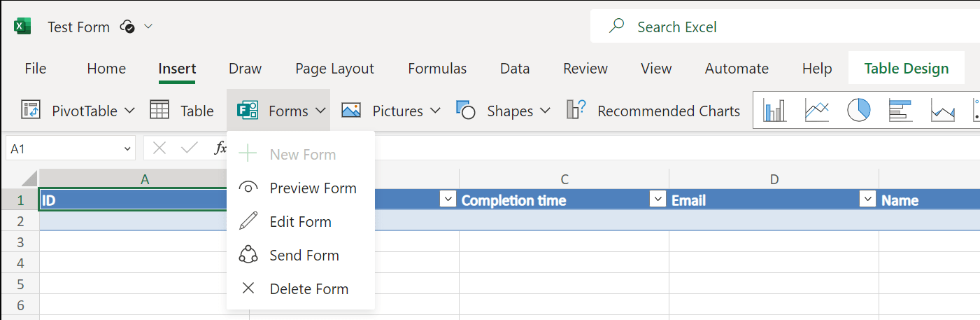Expand the Shapes dropdown
This screenshot has height=320, width=980.
(x=546, y=111)
